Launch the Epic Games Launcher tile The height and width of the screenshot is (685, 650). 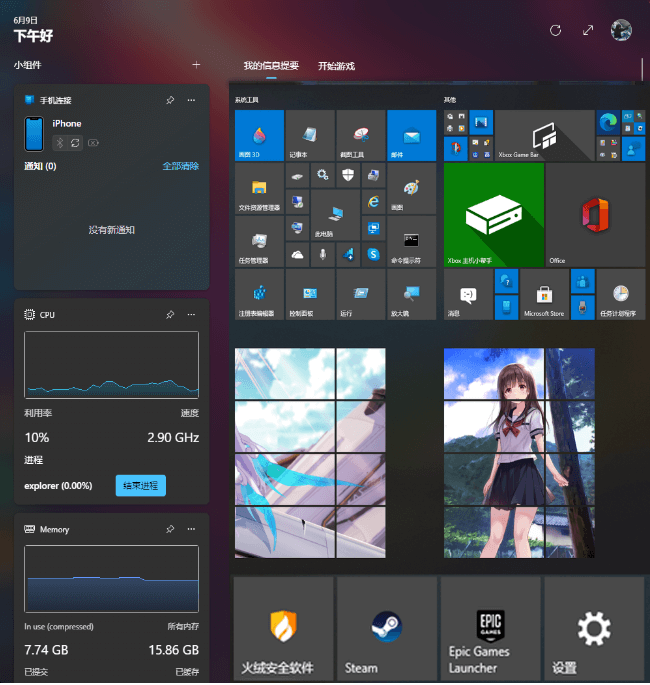coord(490,628)
